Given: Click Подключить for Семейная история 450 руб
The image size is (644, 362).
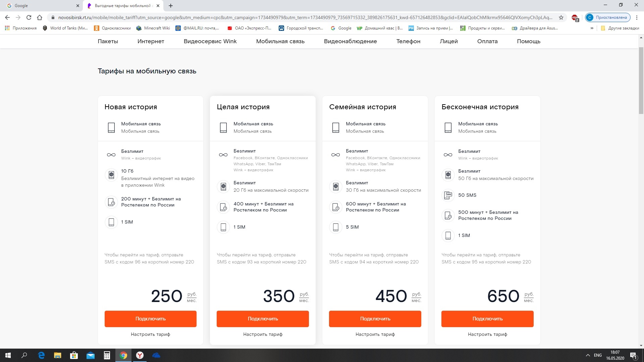Looking at the screenshot, I should point(375,319).
